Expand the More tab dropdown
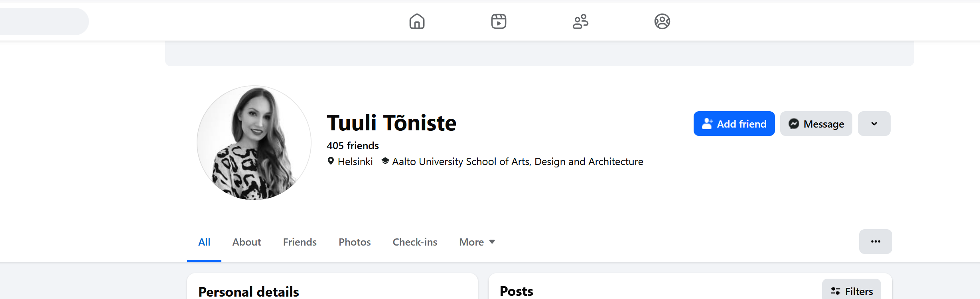980x299 pixels. [477, 242]
